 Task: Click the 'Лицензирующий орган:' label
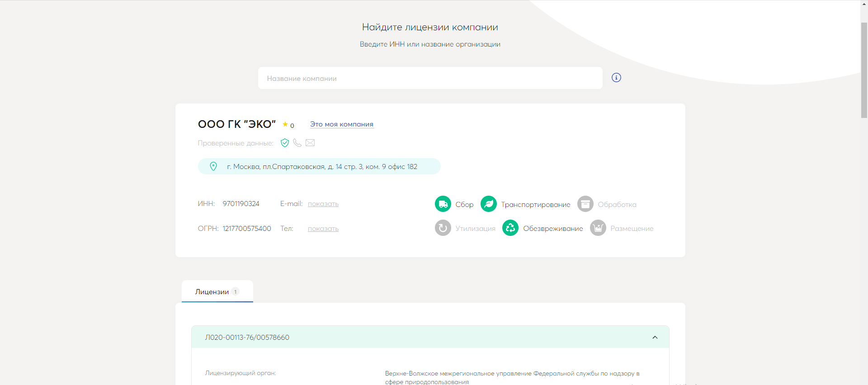241,373
